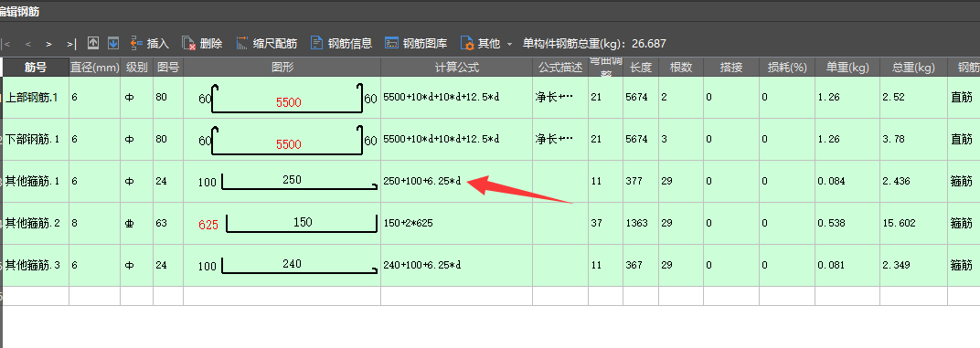980x348 pixels.
Task: Click the 插入 insert button
Action: point(149,43)
